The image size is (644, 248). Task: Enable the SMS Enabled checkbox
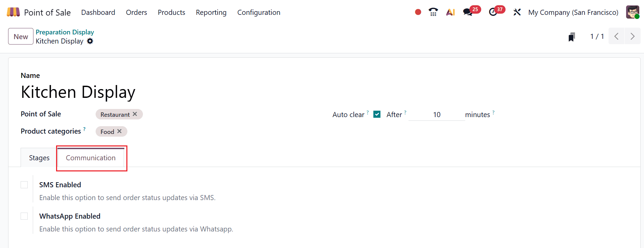(x=24, y=185)
